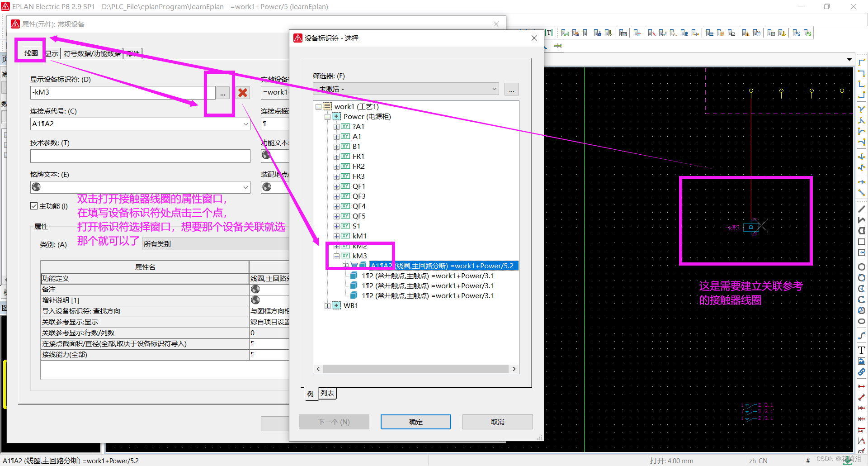Select the aligned dimension tool
Screen dimensions: 868x466
[x=862, y=397]
